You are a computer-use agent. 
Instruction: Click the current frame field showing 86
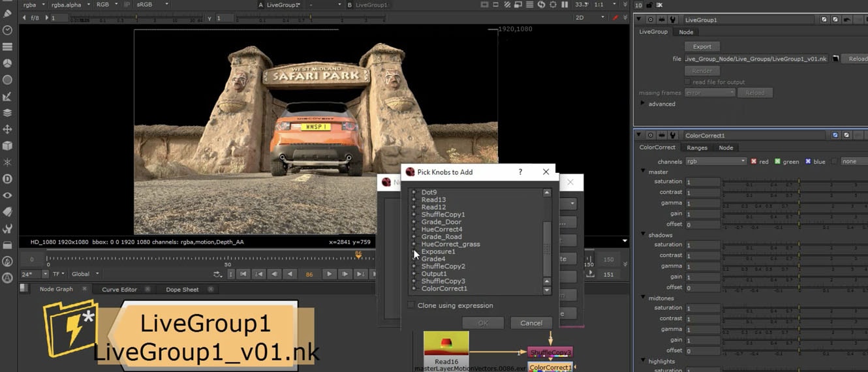tap(309, 275)
